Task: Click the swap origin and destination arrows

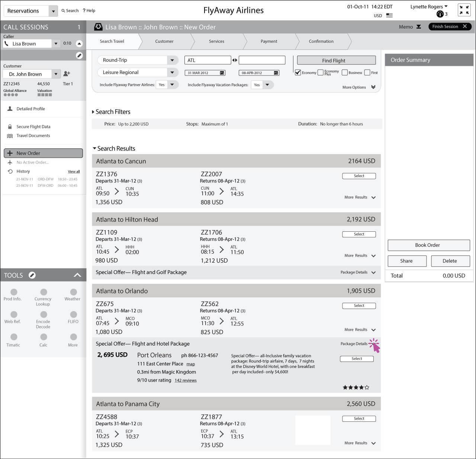Action: [235, 60]
